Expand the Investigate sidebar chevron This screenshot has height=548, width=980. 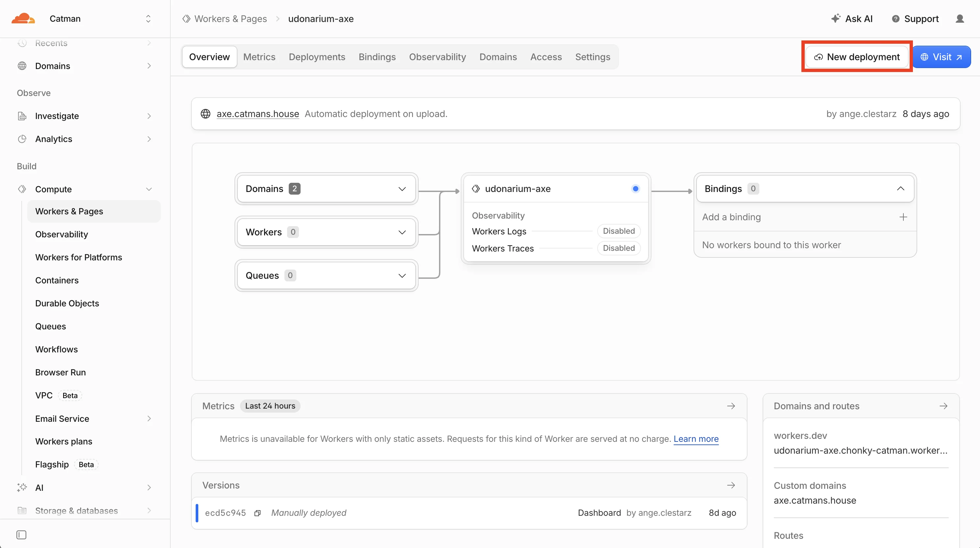[149, 116]
